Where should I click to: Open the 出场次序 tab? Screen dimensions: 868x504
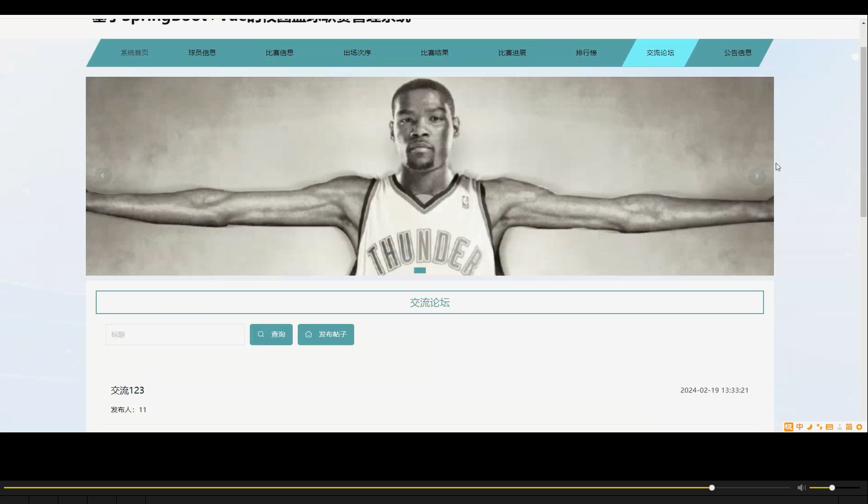click(x=357, y=53)
